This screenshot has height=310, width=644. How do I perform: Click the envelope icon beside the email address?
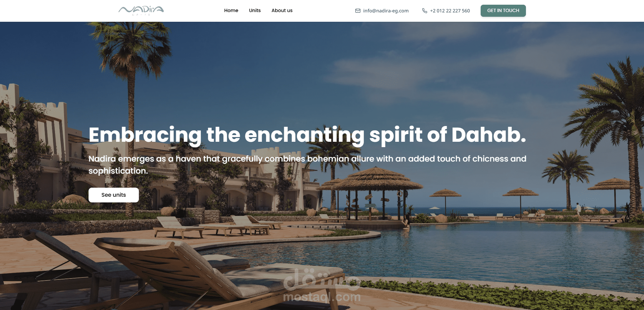358,11
